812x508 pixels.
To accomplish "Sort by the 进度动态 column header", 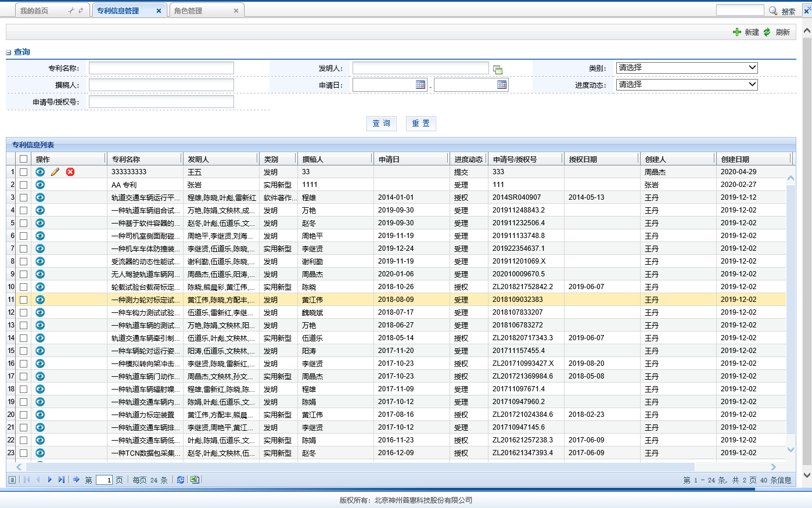I will [469, 159].
